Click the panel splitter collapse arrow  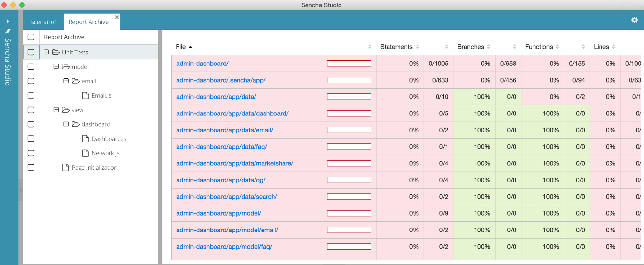[x=21, y=190]
